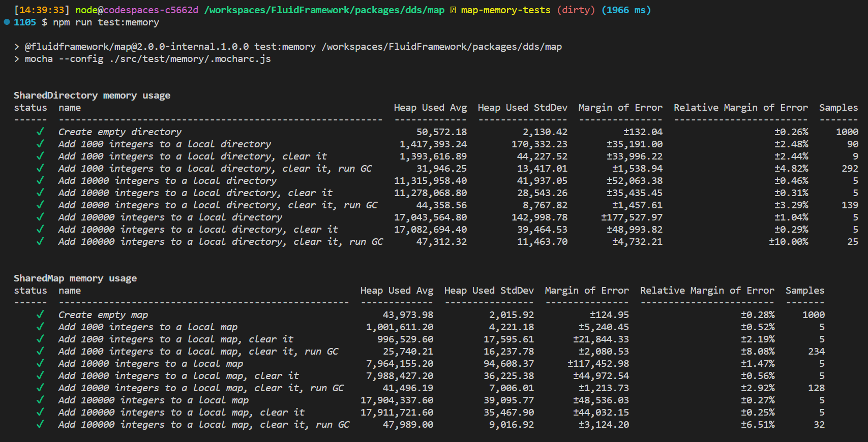Click value 50,572.18
Image resolution: width=868 pixels, height=442 pixels.
point(441,132)
